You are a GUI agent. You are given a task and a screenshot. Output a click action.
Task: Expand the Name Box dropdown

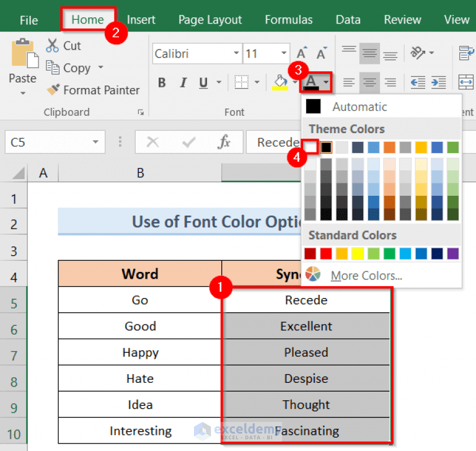[95, 142]
